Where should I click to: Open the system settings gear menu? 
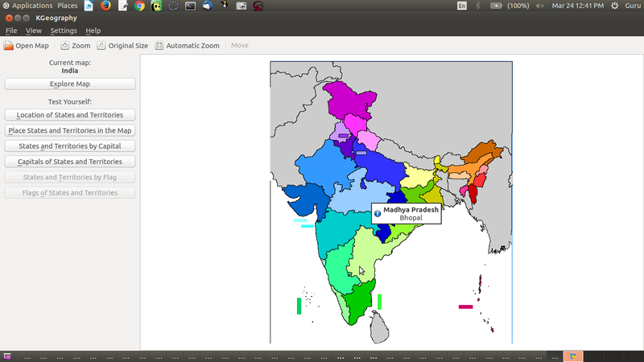click(x=614, y=6)
